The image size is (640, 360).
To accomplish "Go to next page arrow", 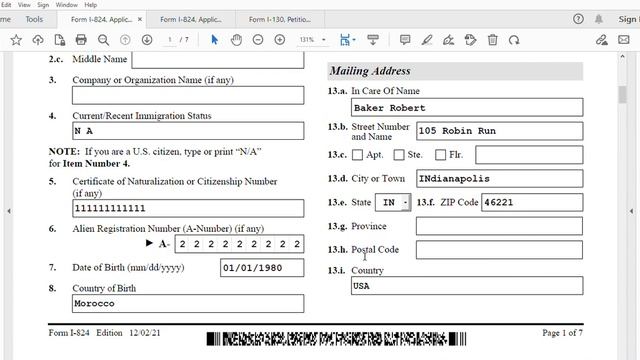I will [x=147, y=40].
